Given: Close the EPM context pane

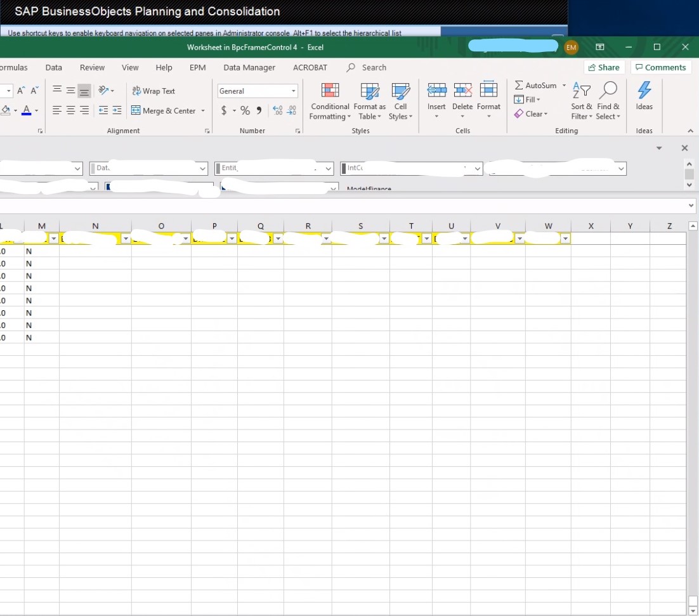Looking at the screenshot, I should [685, 148].
